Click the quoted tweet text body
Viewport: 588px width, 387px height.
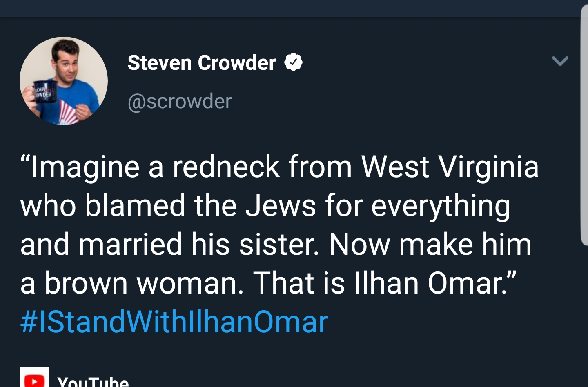280,225
